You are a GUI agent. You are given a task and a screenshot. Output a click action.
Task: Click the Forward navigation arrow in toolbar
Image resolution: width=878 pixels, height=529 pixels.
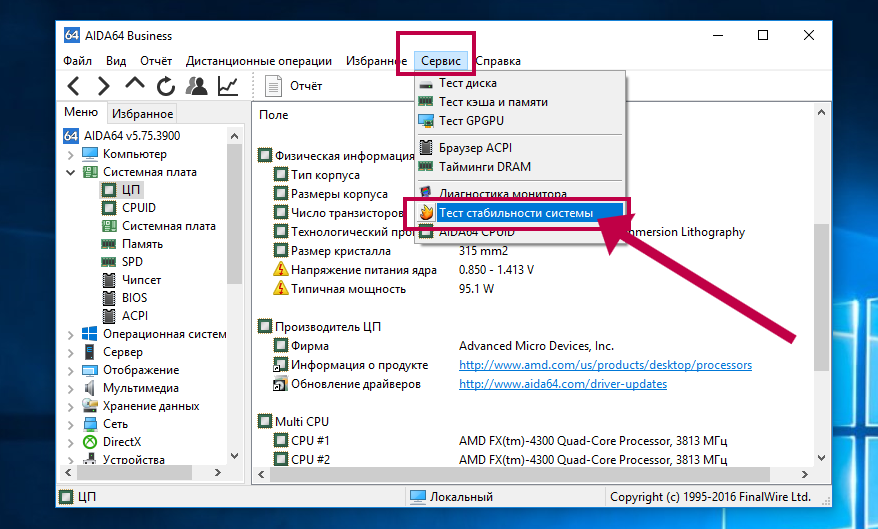pyautogui.click(x=103, y=86)
